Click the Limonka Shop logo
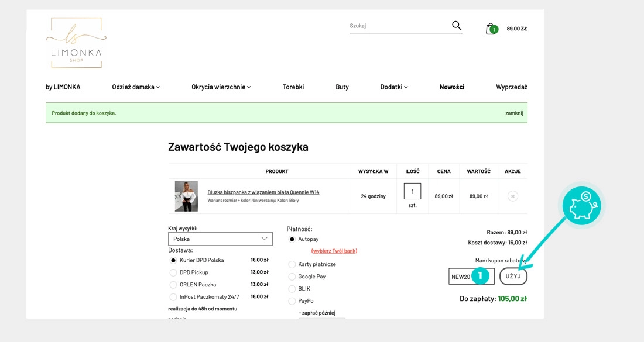Image resolution: width=644 pixels, height=342 pixels. pyautogui.click(x=76, y=42)
